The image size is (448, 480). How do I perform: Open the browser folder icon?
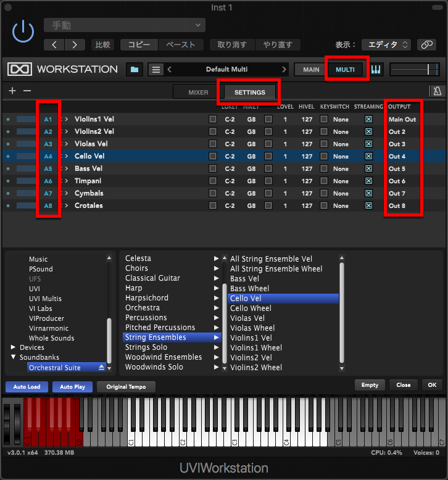[135, 70]
